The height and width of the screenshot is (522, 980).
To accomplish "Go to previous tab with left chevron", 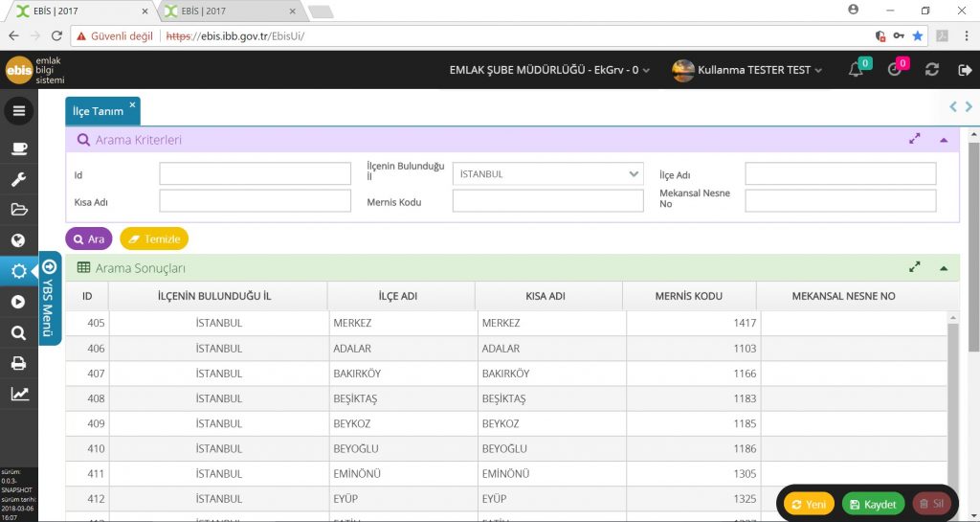I will pos(953,107).
